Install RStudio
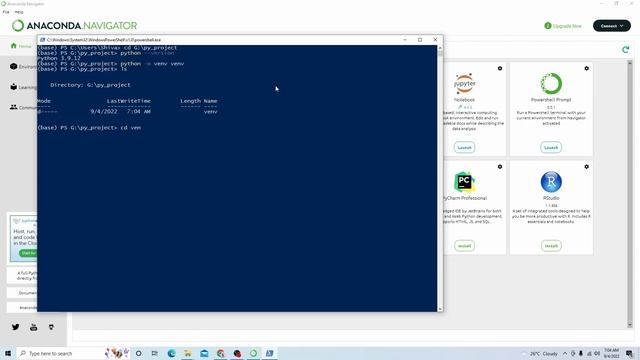 coord(551,246)
